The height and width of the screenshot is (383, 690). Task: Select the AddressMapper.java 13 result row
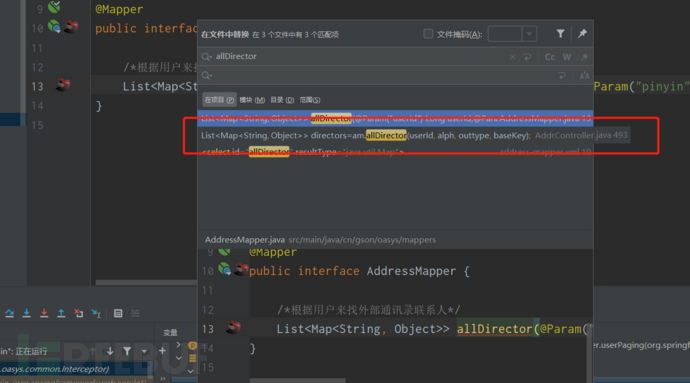click(x=395, y=118)
